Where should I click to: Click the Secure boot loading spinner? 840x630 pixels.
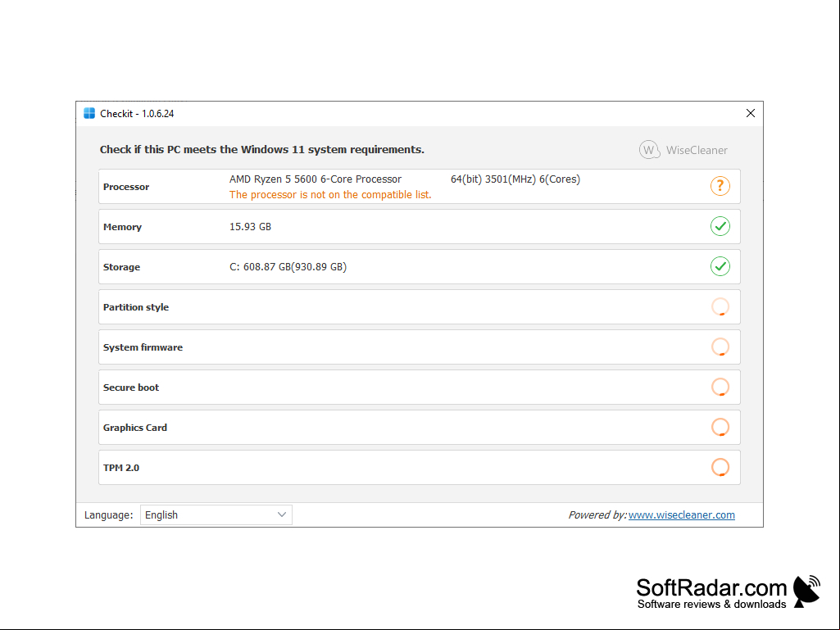point(720,388)
